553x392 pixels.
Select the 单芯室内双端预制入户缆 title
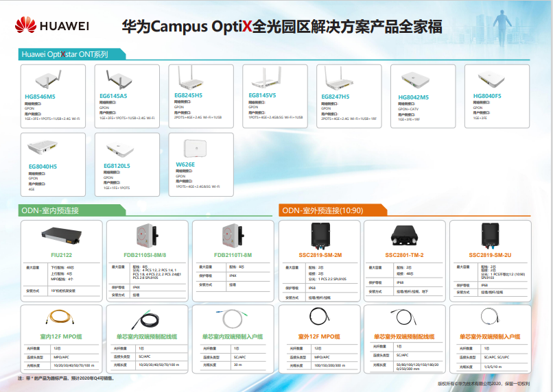[233, 337]
